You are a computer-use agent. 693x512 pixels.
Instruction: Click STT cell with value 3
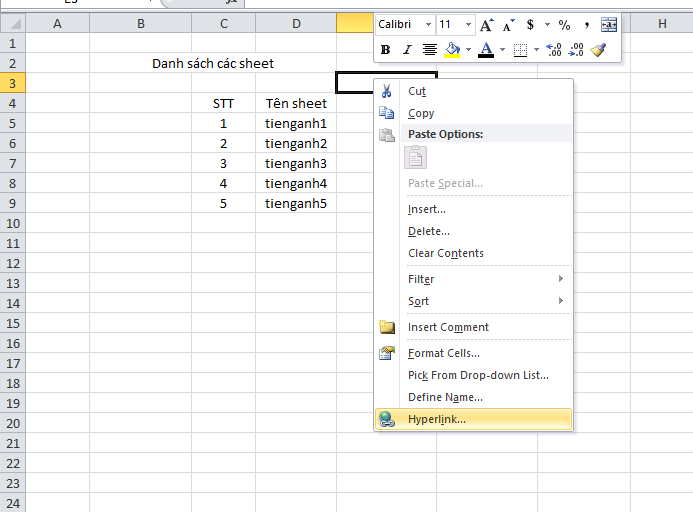pyautogui.click(x=224, y=164)
